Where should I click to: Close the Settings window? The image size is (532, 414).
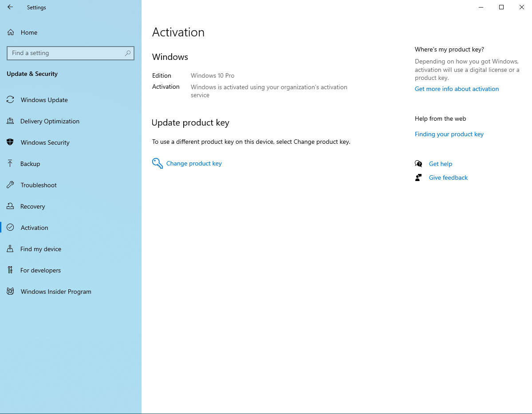(x=521, y=7)
